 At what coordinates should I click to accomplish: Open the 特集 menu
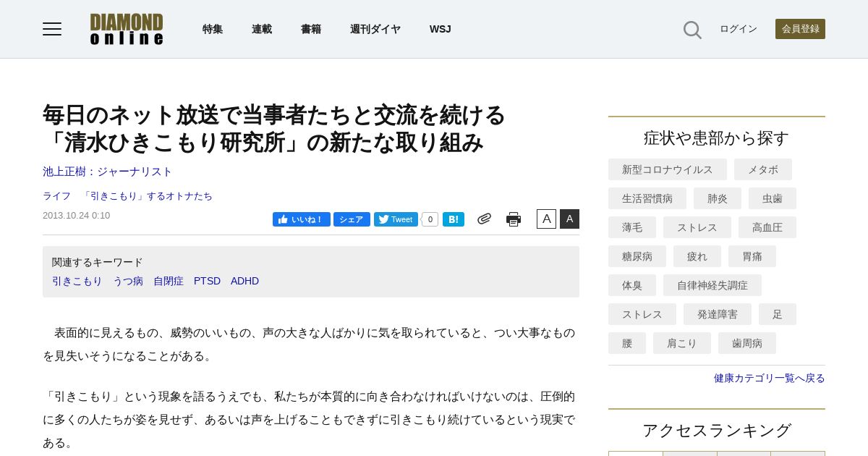213,29
